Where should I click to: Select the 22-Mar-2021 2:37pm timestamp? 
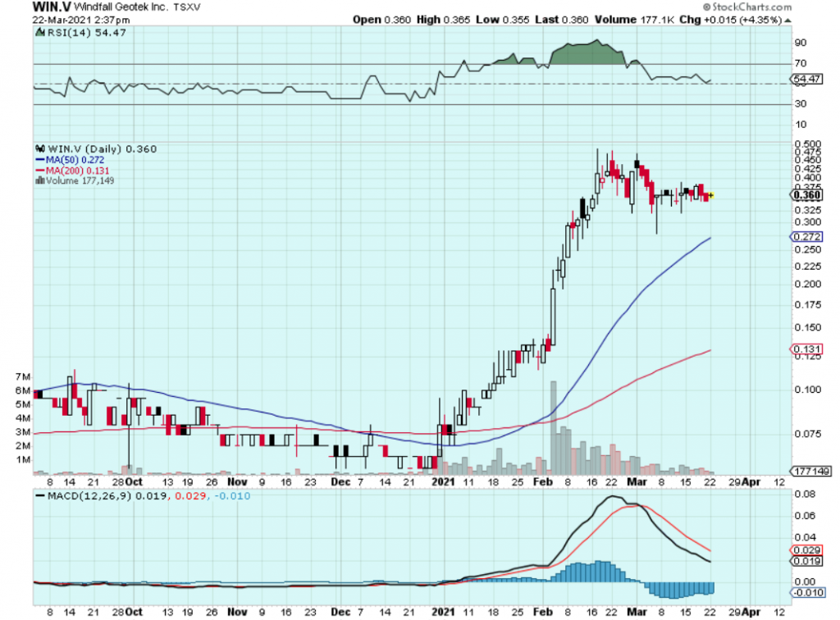click(x=81, y=20)
